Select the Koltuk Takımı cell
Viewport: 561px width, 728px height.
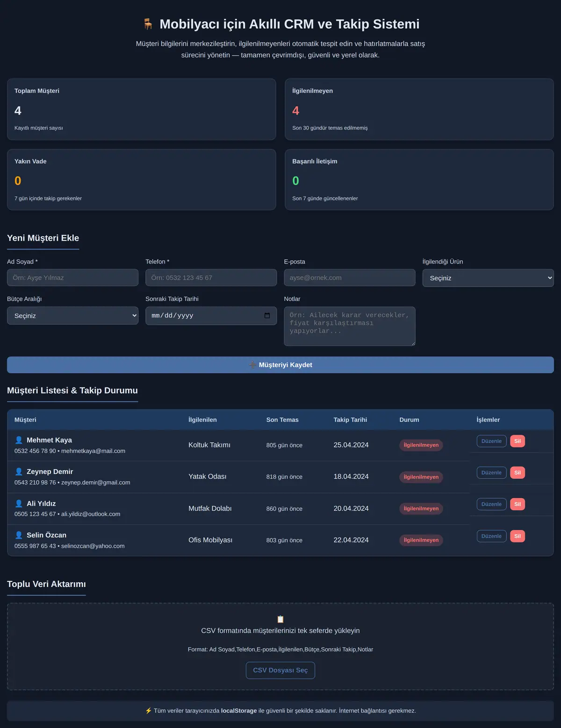(x=209, y=445)
